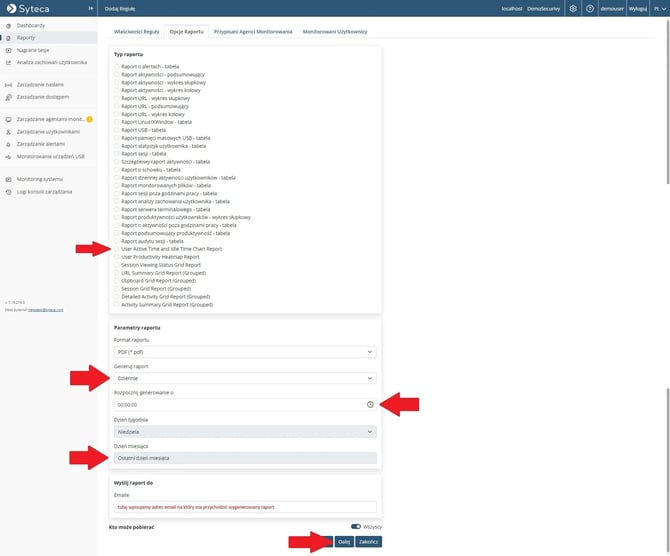Click the Emaile input field
The image size is (670, 556).
pos(244,507)
